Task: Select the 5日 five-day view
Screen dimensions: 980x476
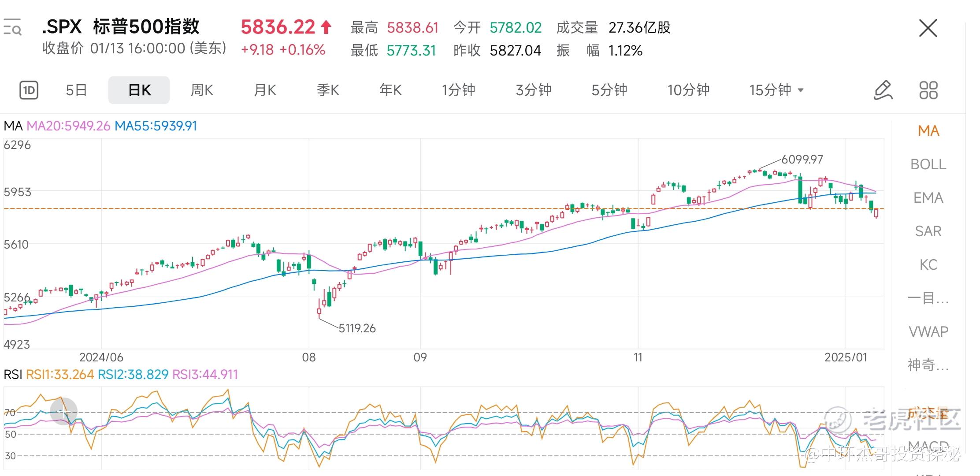Action: (x=76, y=90)
